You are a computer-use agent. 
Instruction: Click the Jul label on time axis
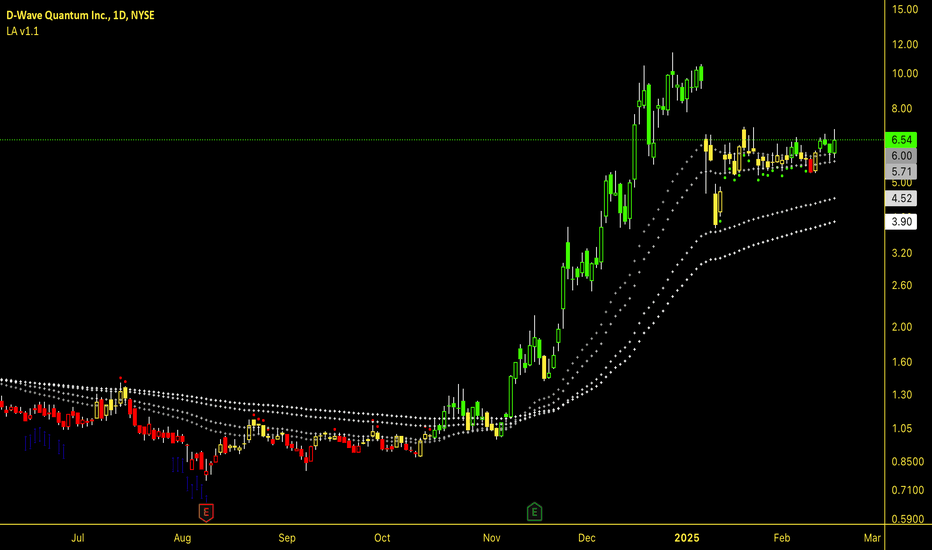pyautogui.click(x=77, y=538)
